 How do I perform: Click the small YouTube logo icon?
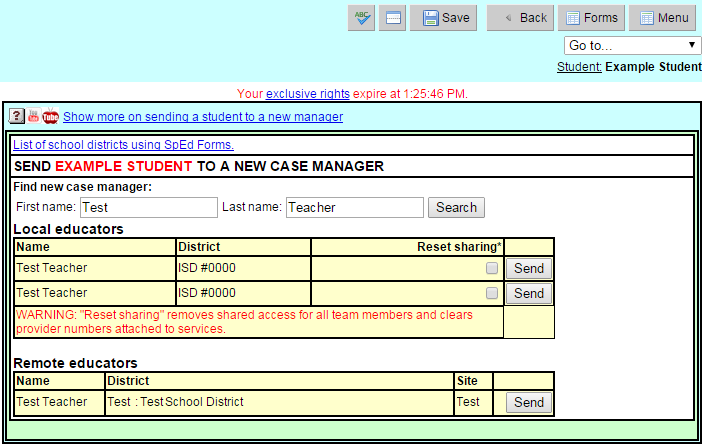33,116
